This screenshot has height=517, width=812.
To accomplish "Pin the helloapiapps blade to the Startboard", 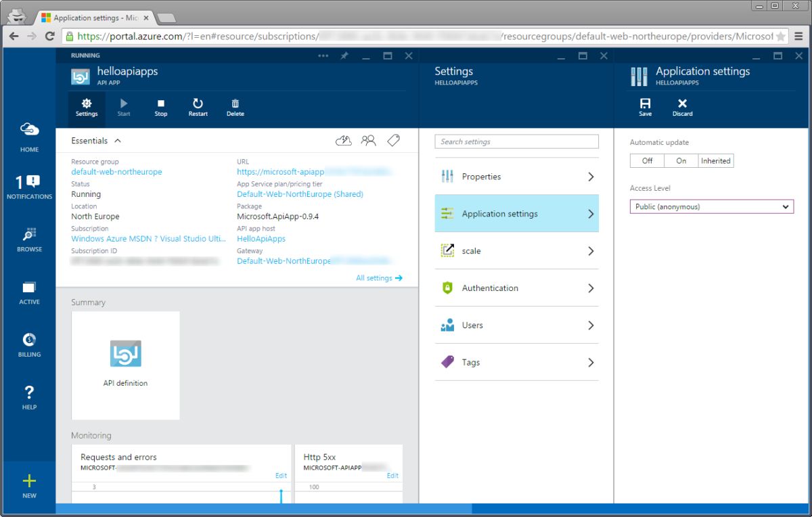I will click(344, 56).
